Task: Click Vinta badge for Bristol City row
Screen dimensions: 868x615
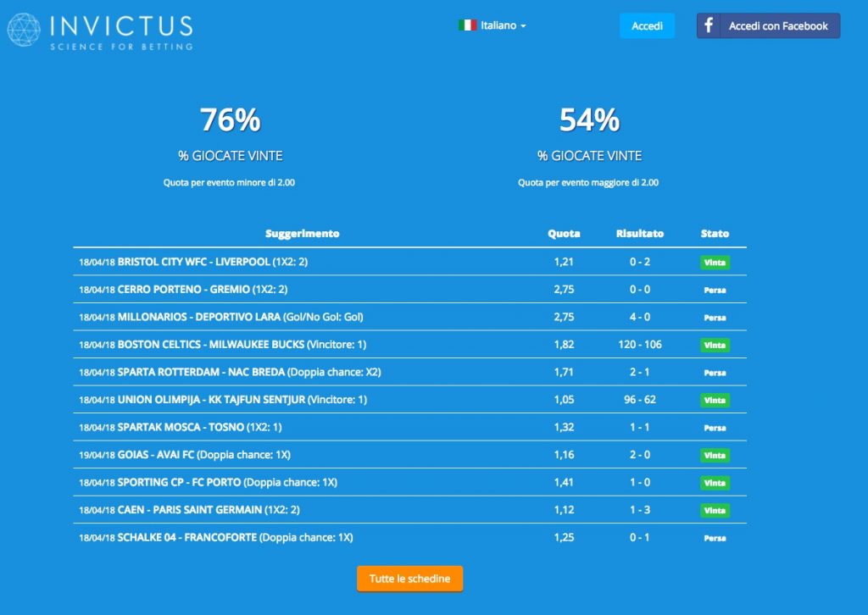Action: pos(715,262)
